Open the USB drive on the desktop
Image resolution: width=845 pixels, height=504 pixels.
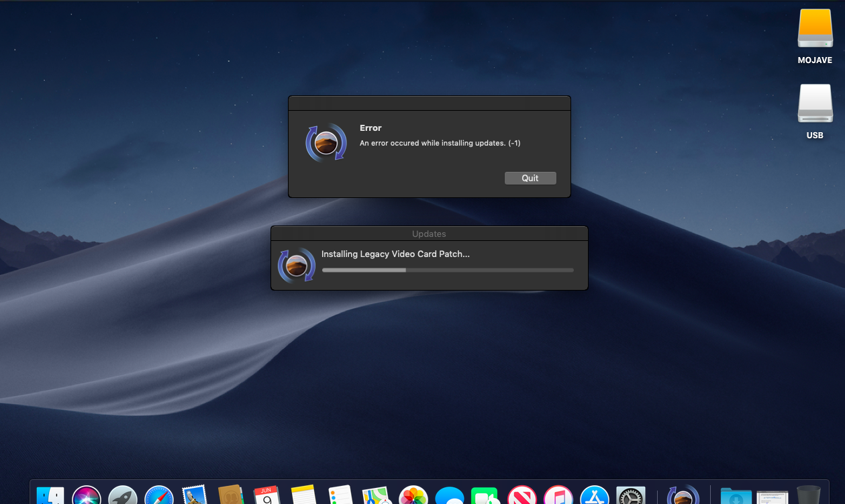click(815, 103)
